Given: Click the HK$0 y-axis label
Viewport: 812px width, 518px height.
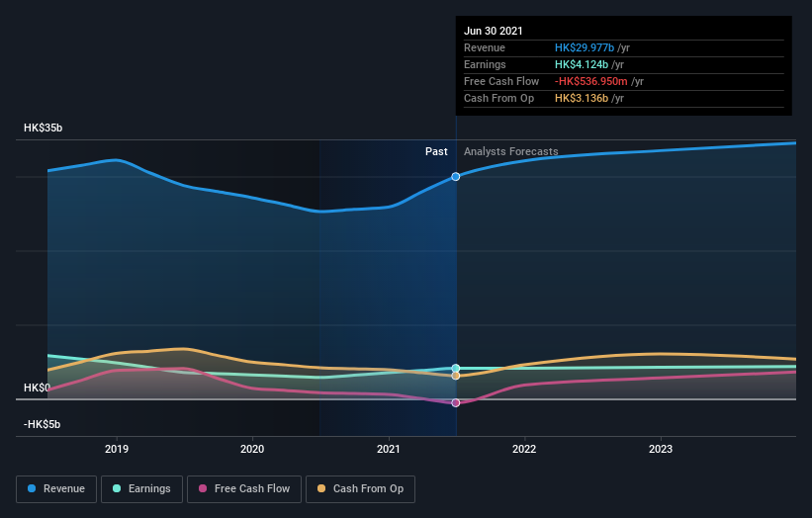Looking at the screenshot, I should point(37,388).
